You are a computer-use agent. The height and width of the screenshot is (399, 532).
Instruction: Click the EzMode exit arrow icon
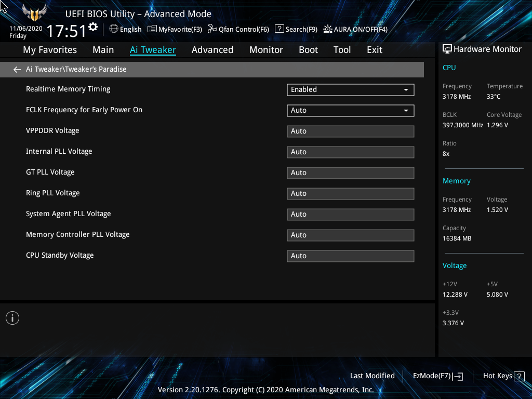click(x=458, y=376)
